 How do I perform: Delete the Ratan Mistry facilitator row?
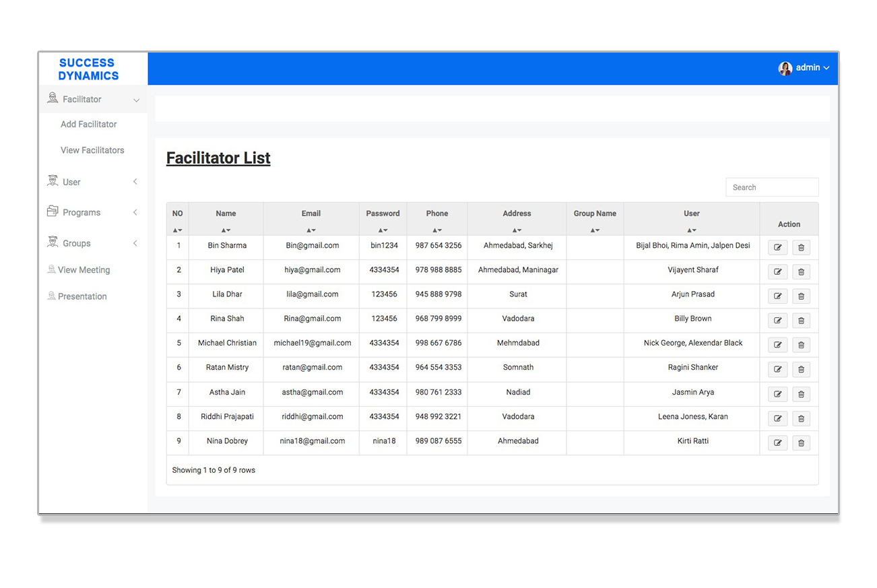pyautogui.click(x=801, y=370)
